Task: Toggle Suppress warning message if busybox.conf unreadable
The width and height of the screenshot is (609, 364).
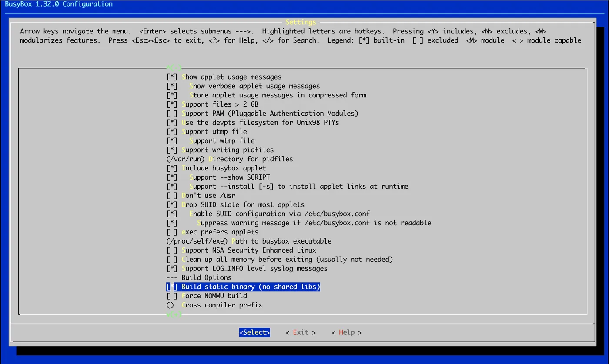Action: (x=299, y=223)
